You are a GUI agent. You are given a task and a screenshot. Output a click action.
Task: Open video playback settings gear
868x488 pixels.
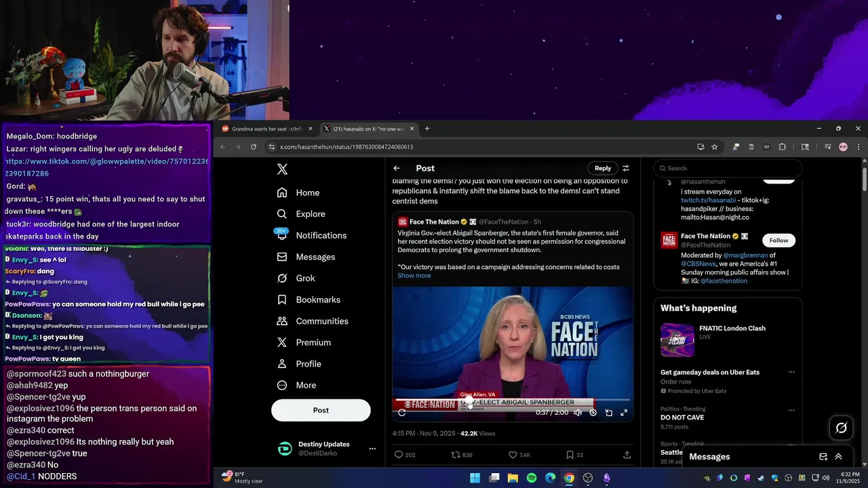593,412
